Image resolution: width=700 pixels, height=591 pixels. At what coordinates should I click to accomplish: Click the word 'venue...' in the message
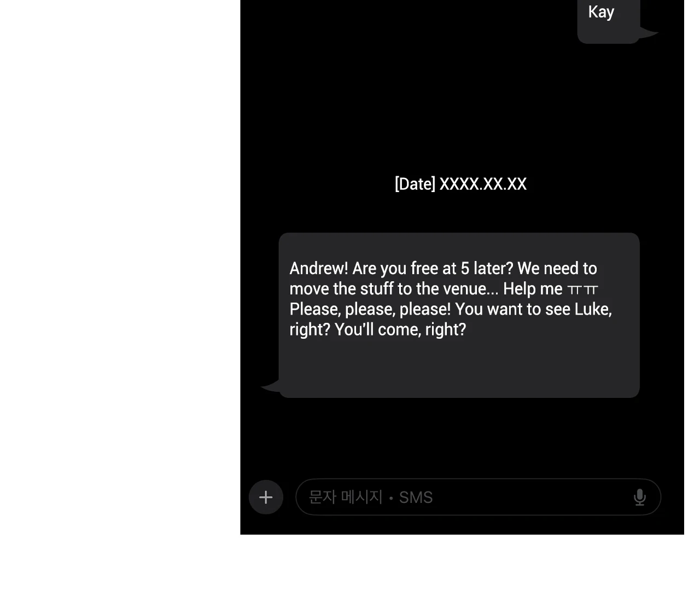[471, 289]
